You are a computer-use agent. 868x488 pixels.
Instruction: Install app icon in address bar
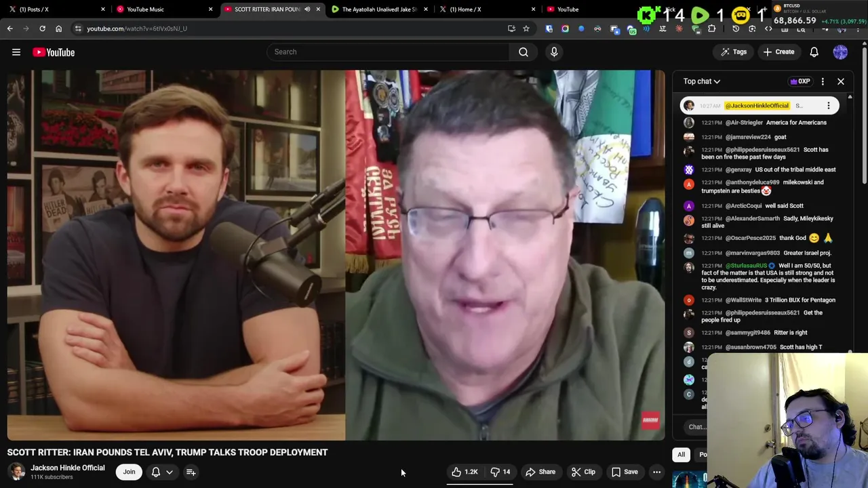pos(511,28)
